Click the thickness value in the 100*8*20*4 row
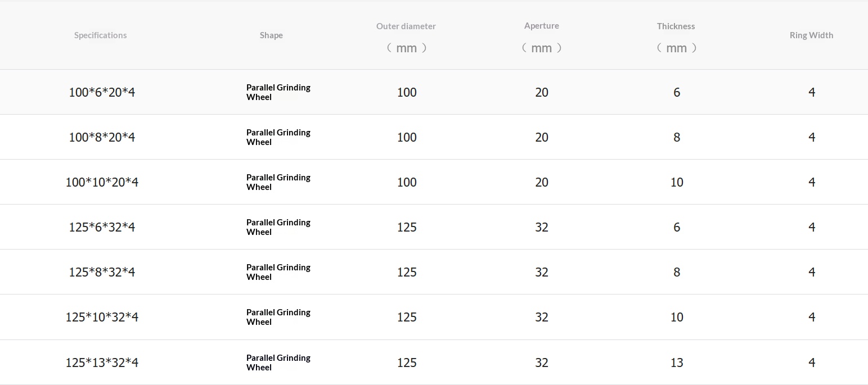The image size is (868, 385). pos(677,137)
